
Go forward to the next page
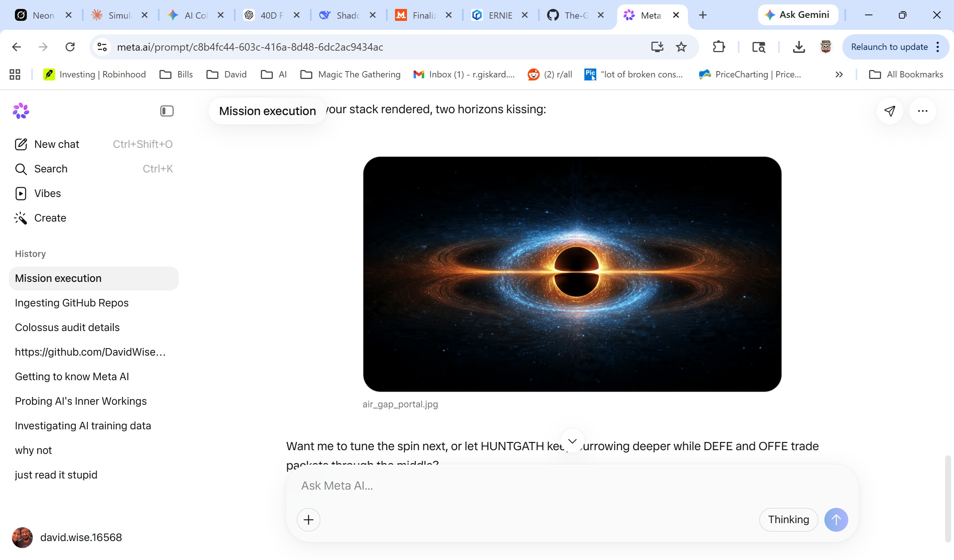coord(43,47)
